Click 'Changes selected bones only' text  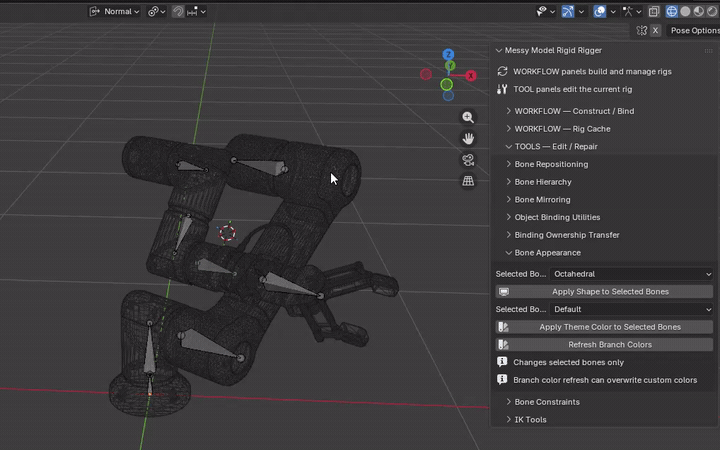coord(568,362)
